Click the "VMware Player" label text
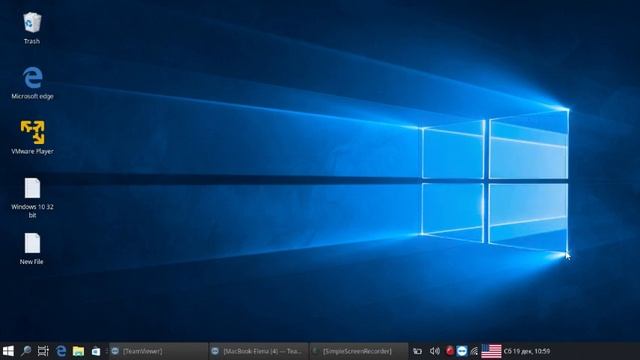640x360 pixels. pos(32,151)
